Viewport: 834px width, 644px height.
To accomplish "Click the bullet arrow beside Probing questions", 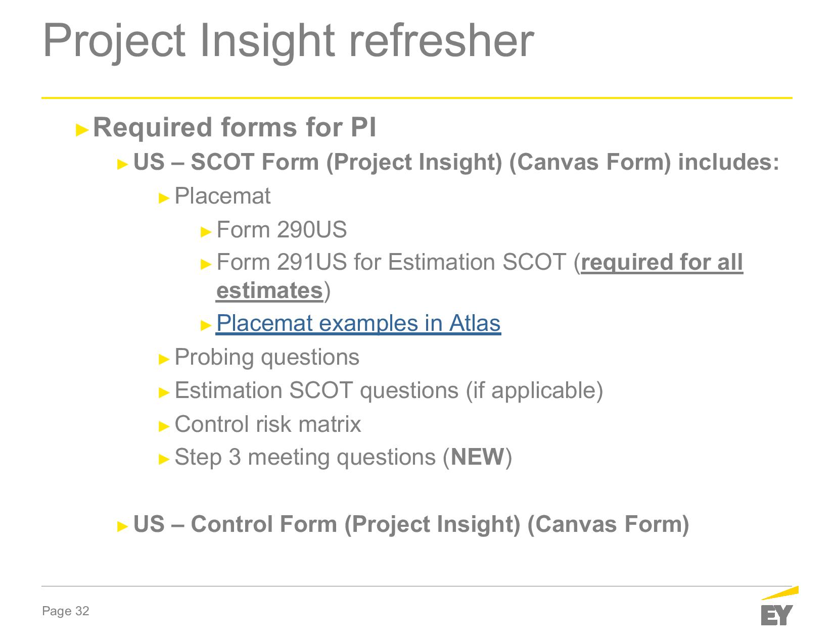I will pyautogui.click(x=164, y=359).
